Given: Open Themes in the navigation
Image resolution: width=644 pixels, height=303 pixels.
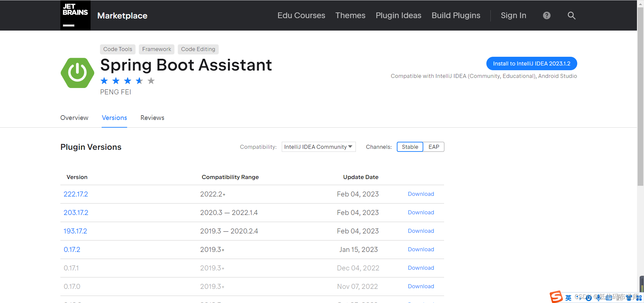Looking at the screenshot, I should pyautogui.click(x=350, y=15).
